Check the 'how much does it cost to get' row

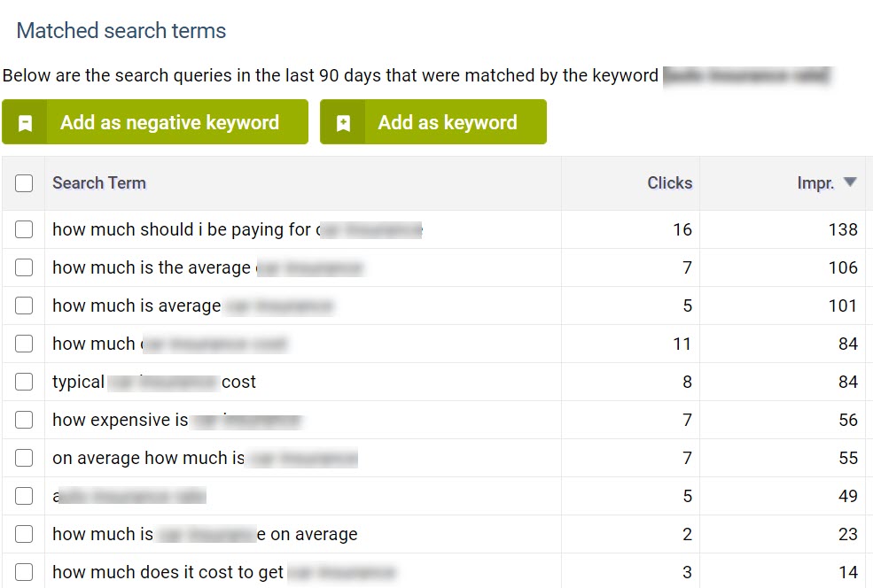point(24,572)
